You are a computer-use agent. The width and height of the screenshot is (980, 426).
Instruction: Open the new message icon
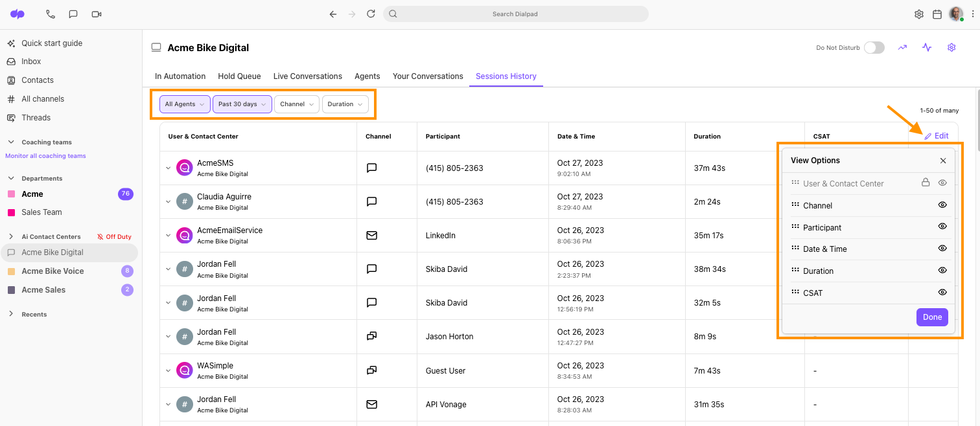pyautogui.click(x=73, y=14)
